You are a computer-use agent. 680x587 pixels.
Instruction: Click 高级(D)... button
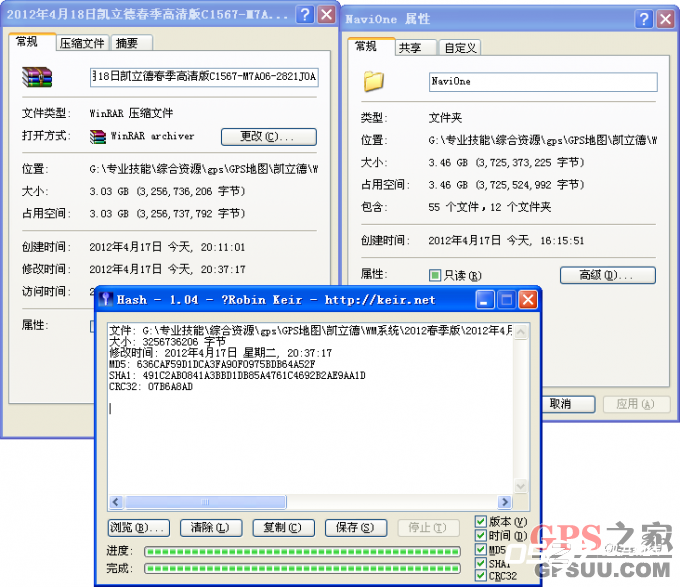pyautogui.click(x=607, y=275)
